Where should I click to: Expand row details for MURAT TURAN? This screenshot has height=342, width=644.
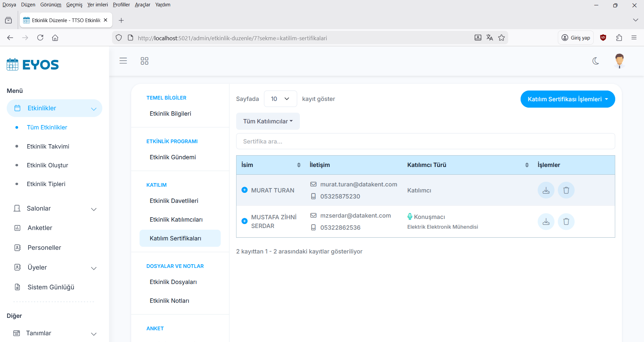pos(245,190)
